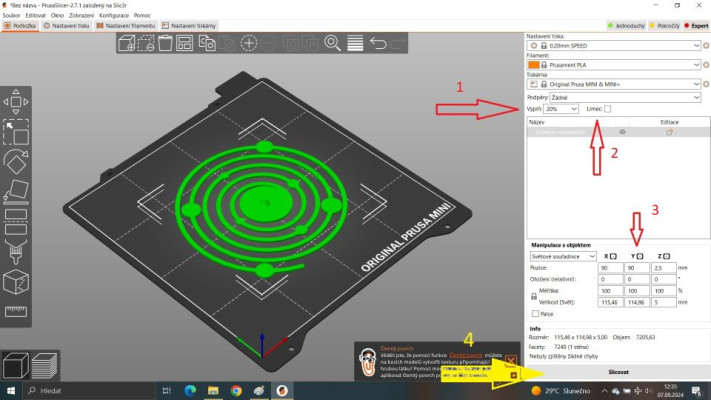Switch to the Nastavení tisku tab

66,26
